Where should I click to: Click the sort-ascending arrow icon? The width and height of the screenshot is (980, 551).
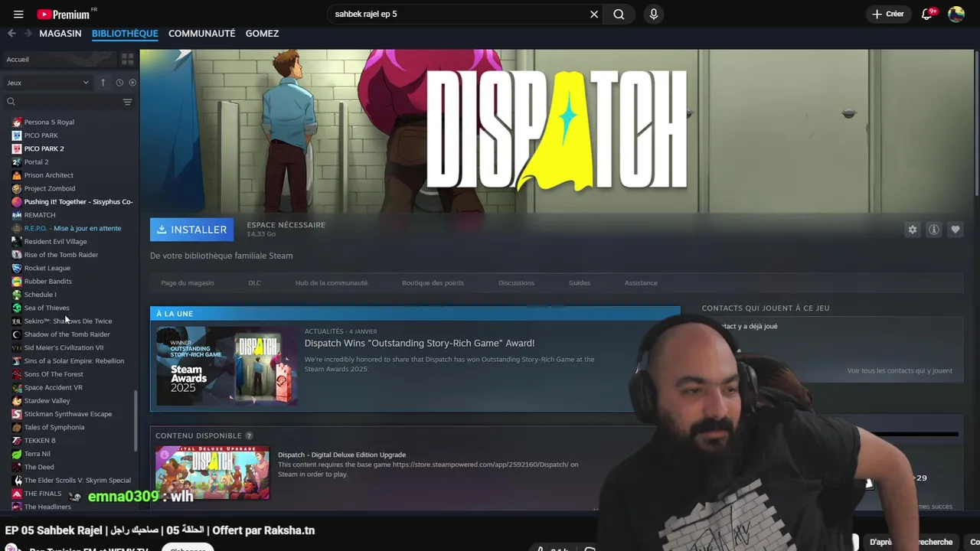coord(103,83)
